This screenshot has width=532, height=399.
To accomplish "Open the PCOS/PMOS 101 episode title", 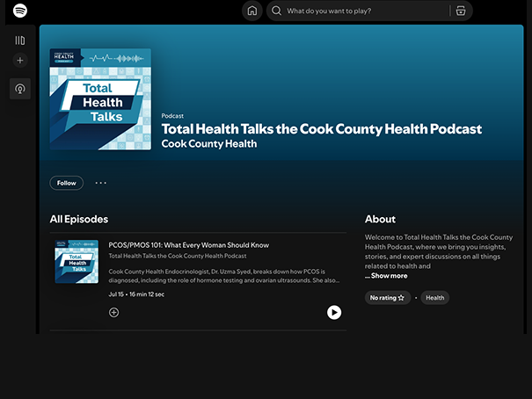I will 189,245.
